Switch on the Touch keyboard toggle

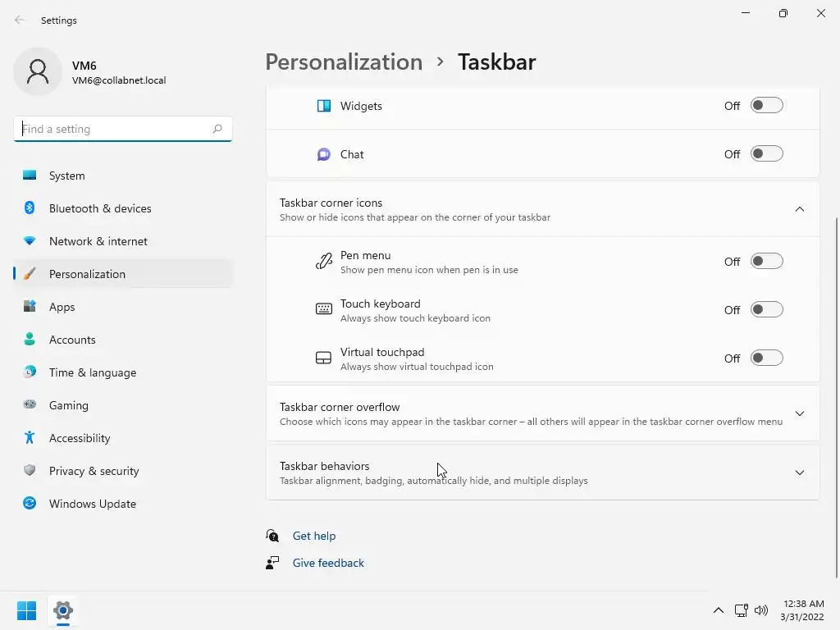pos(767,310)
